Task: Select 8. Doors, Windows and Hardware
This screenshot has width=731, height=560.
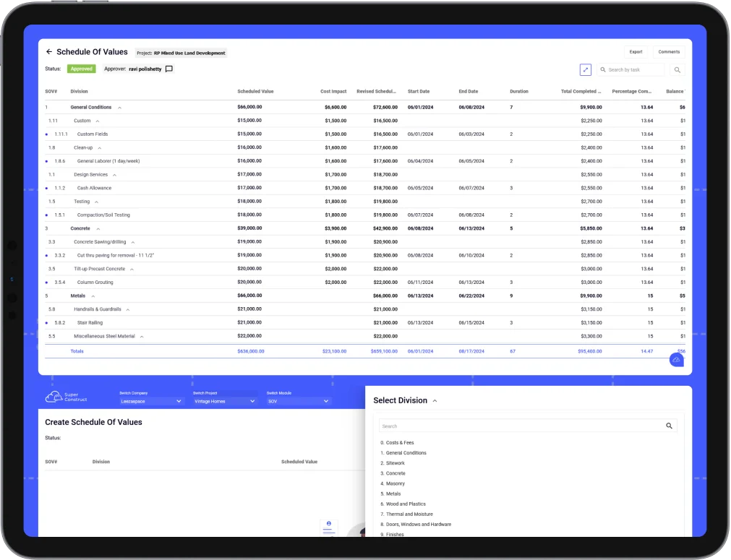Action: pyautogui.click(x=416, y=525)
